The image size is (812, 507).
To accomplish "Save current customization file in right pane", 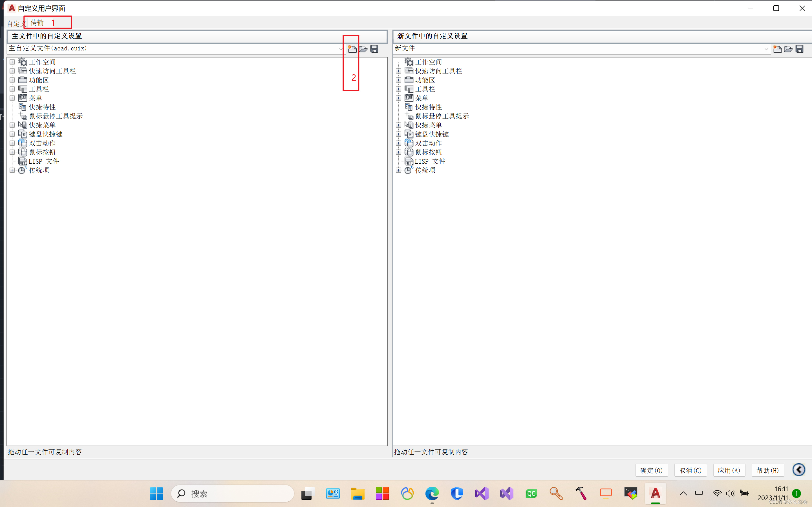I will point(800,49).
